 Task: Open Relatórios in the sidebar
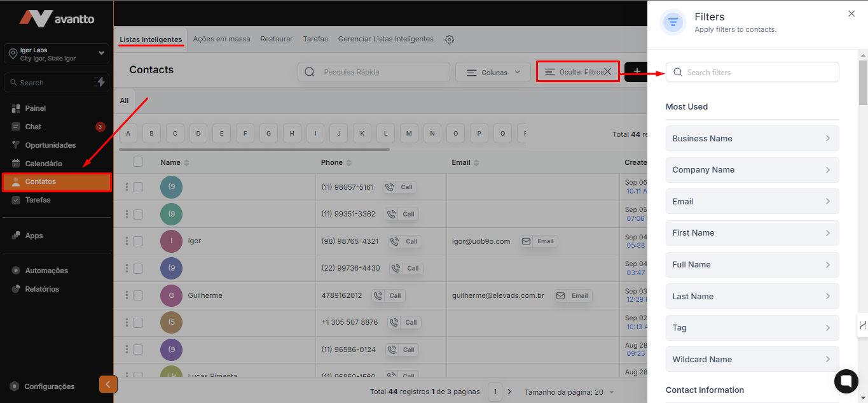point(42,289)
